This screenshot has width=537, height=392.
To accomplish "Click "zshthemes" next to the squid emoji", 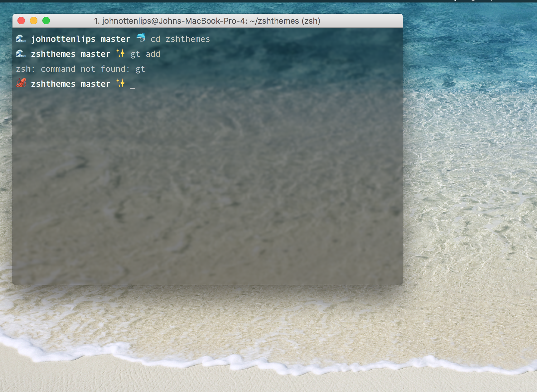I will [x=53, y=84].
